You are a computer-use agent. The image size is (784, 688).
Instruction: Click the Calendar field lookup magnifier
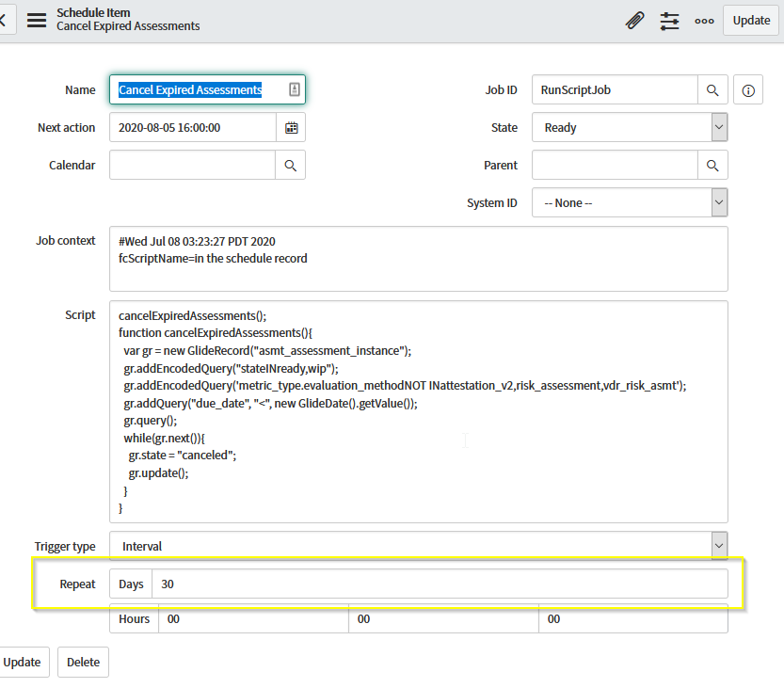coord(291,165)
